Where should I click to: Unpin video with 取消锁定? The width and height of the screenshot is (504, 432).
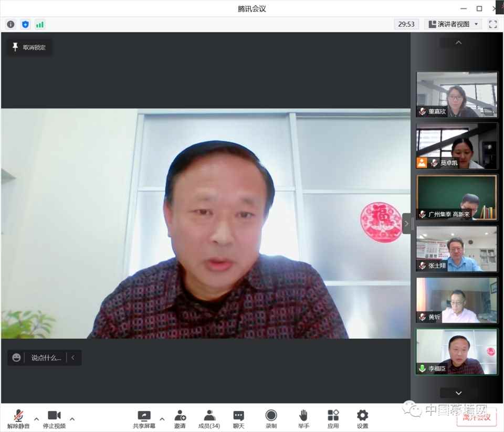(x=29, y=47)
